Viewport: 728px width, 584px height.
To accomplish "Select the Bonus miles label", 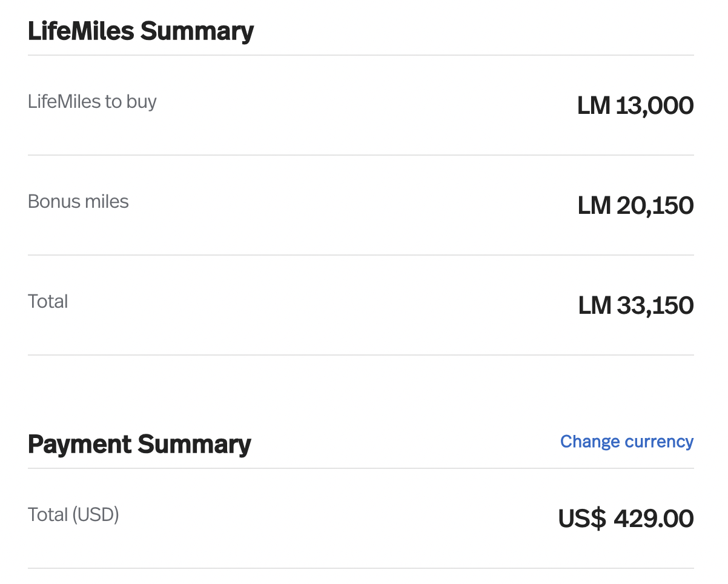I will [x=78, y=201].
